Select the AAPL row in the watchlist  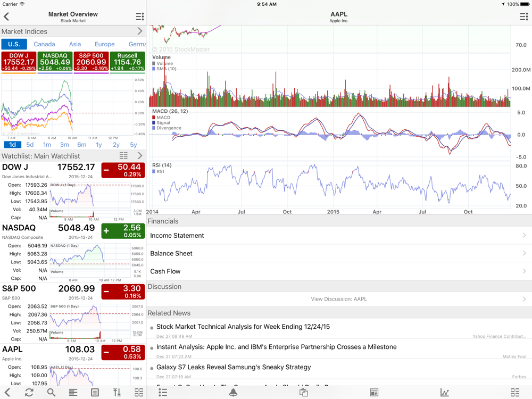(x=73, y=365)
